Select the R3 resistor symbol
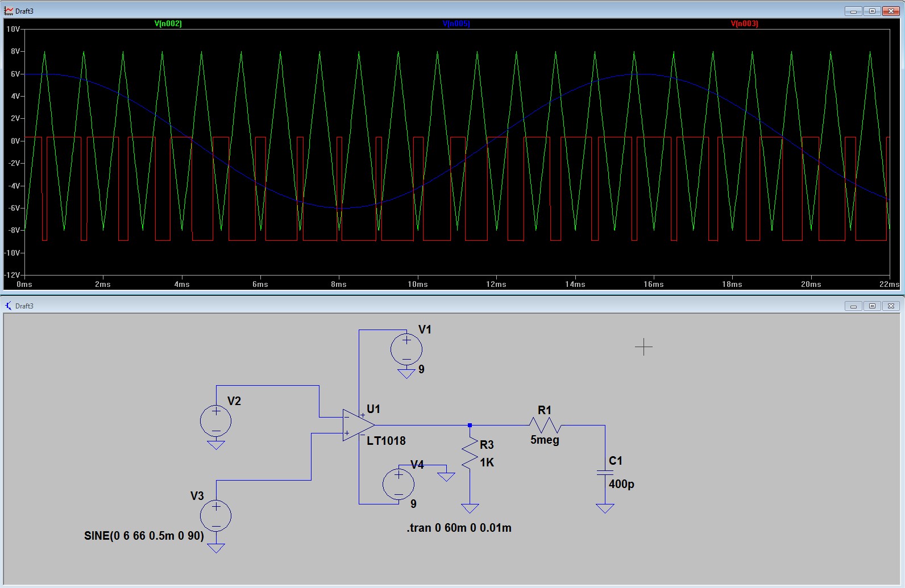This screenshot has height=588, width=905. click(x=470, y=453)
